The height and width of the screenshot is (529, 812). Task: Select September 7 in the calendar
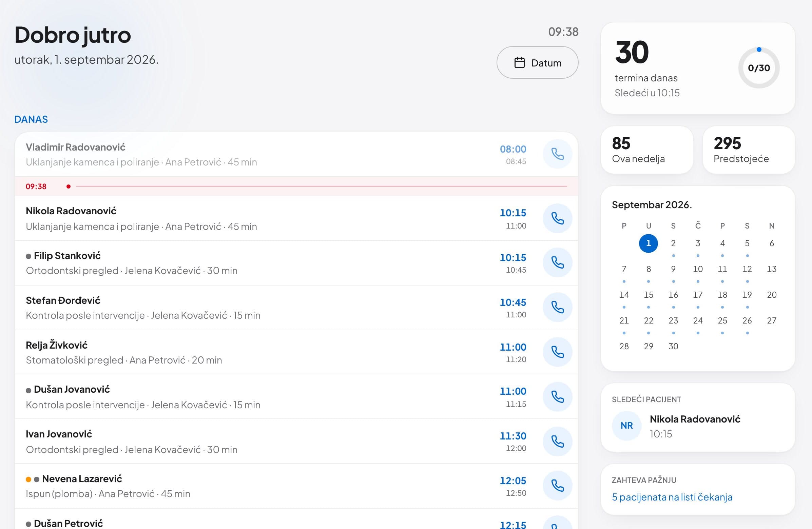pyautogui.click(x=624, y=269)
